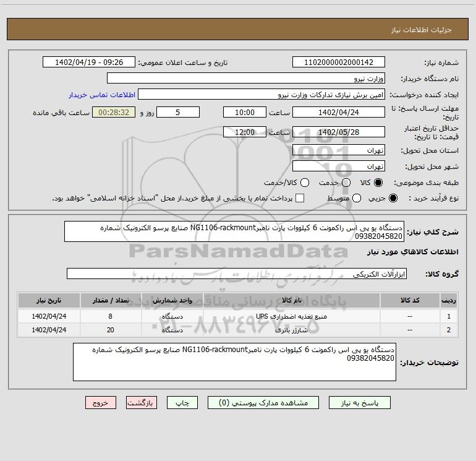The image size is (476, 461).
Task: Click the گروه کالا field ابزارآلات الکتریکی
Action: (x=237, y=274)
